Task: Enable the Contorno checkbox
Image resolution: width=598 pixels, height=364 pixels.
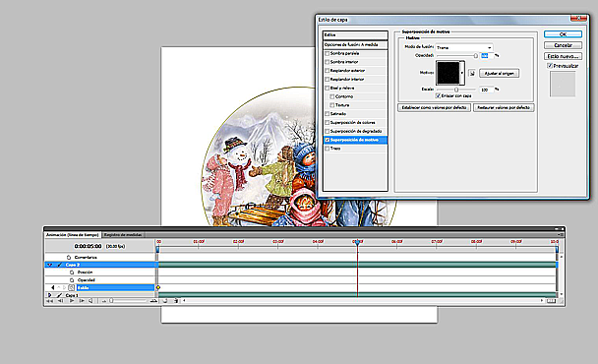Action: pyautogui.click(x=331, y=96)
